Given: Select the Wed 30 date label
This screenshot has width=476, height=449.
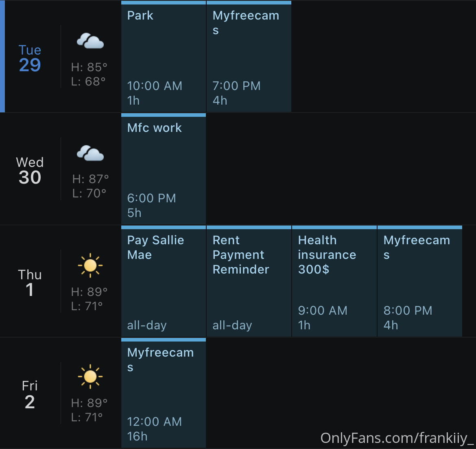Looking at the screenshot, I should click(30, 171).
